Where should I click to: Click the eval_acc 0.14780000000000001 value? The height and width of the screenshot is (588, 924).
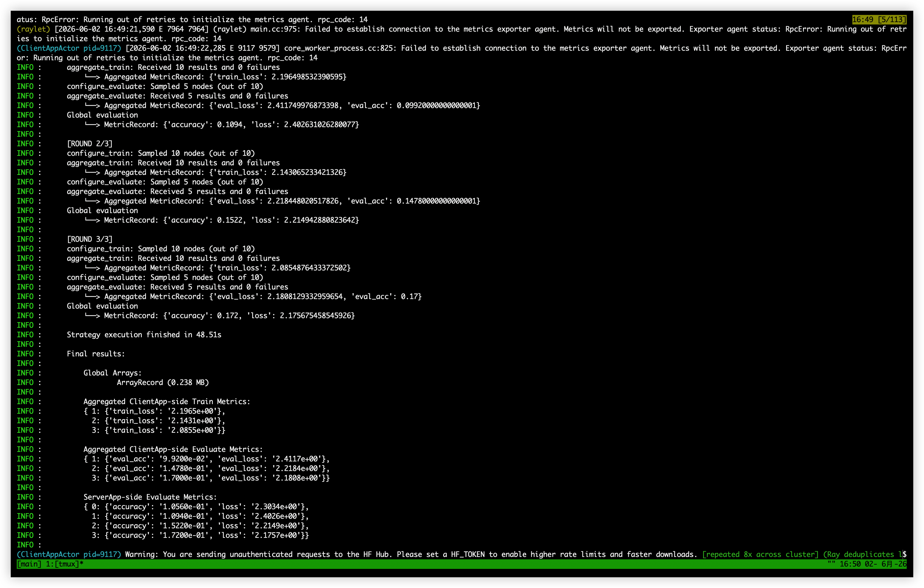436,201
